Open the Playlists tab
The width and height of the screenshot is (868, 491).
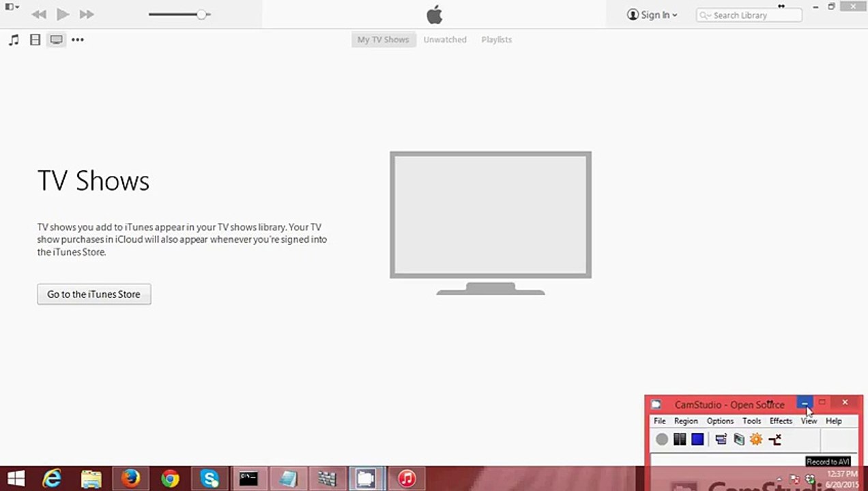tap(497, 40)
